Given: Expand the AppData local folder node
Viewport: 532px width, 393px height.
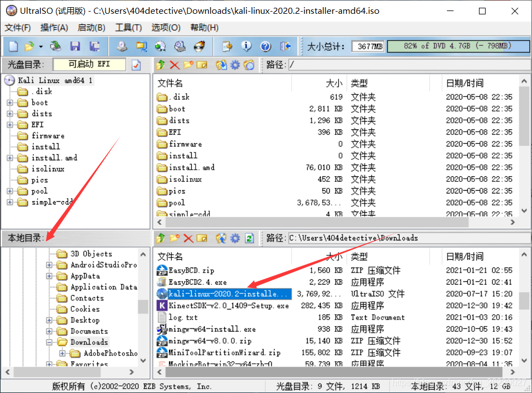Looking at the screenshot, I should tap(49, 276).
